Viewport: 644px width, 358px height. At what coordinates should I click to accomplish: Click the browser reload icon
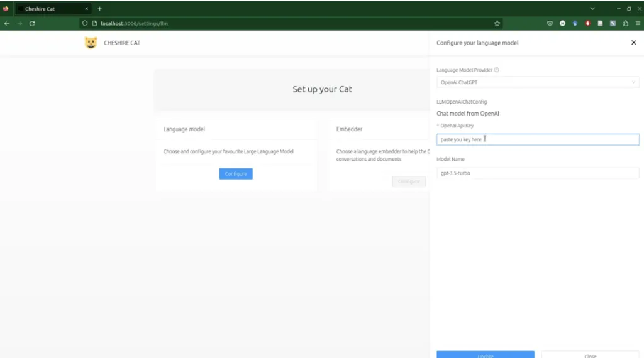click(x=32, y=23)
